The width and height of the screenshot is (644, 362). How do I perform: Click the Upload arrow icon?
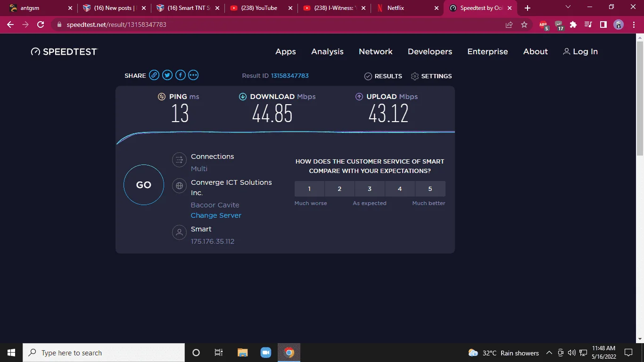pos(359,97)
